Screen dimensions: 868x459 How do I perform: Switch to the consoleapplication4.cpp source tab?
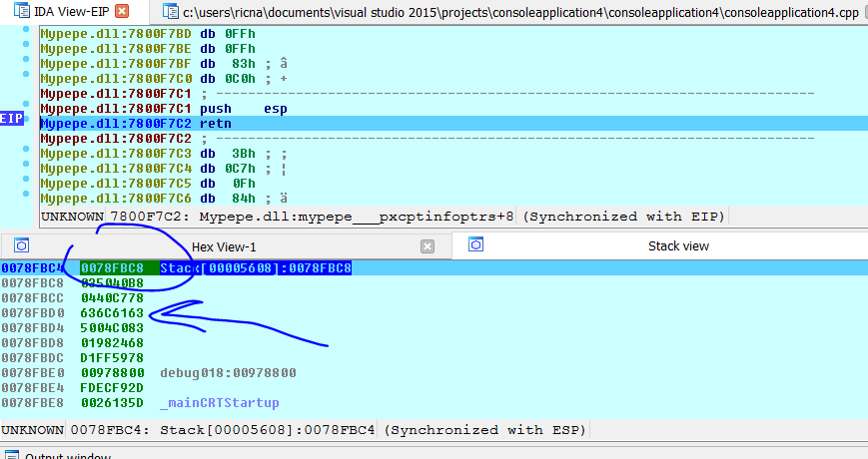click(x=509, y=12)
